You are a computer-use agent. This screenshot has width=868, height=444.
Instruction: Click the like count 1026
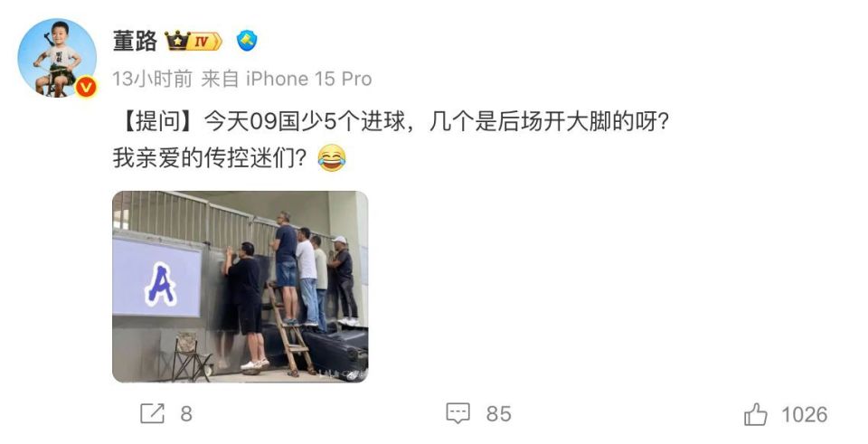coord(805,415)
